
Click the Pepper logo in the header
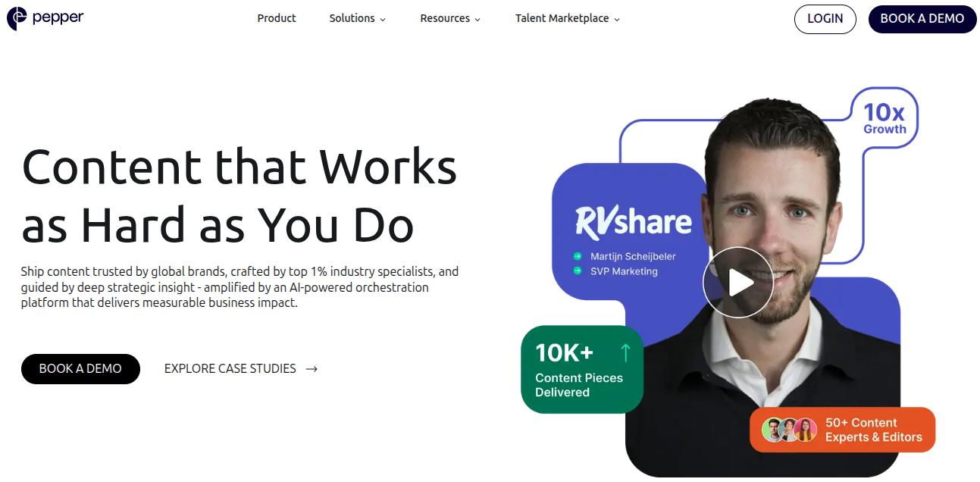click(45, 17)
